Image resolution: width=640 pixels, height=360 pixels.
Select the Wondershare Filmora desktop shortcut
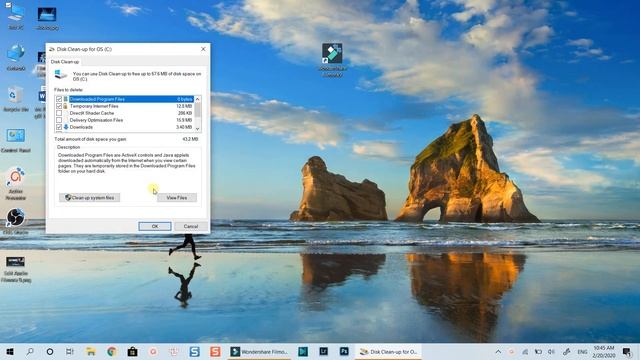point(332,59)
